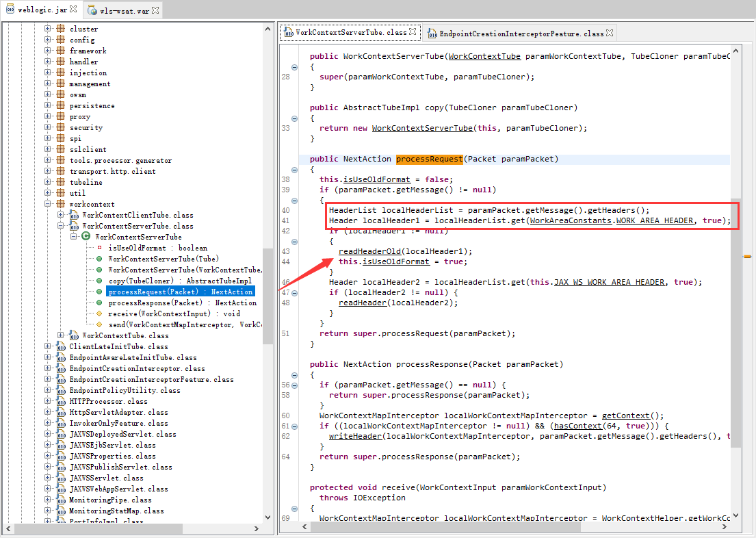Select transport.http.client package

(x=112, y=171)
